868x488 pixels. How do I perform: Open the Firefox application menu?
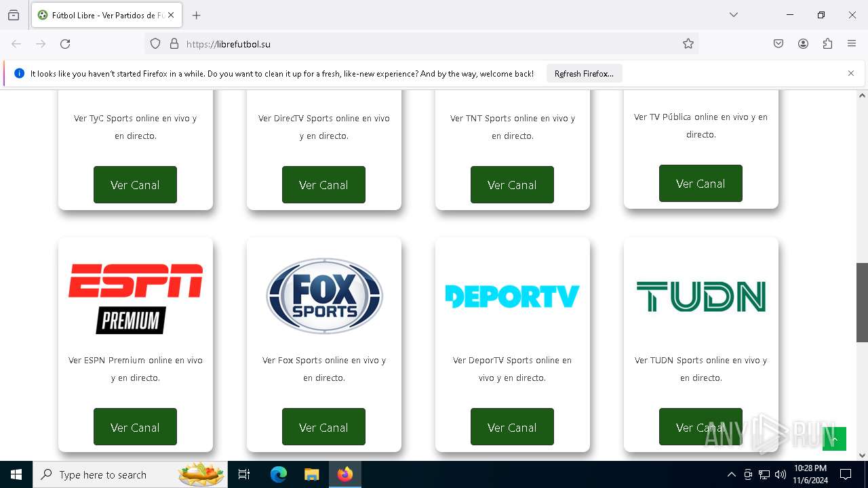[x=852, y=44]
